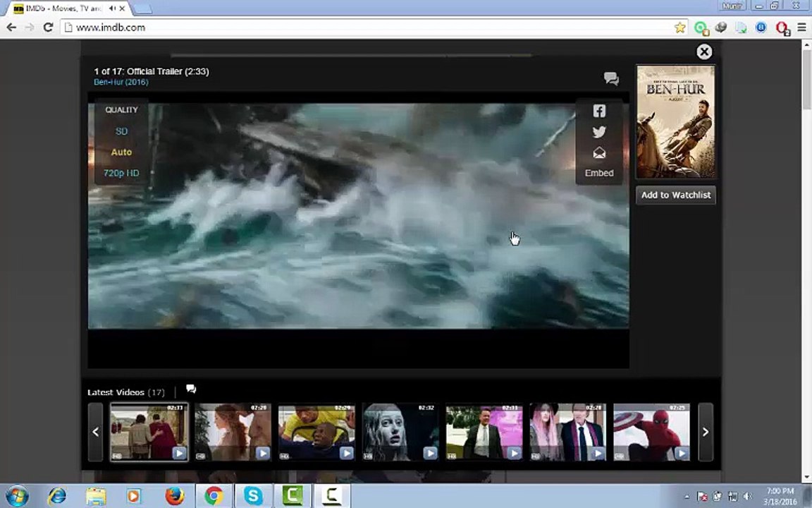Open the Ben-Hur (2016) link
The width and height of the screenshot is (812, 508).
(121, 82)
